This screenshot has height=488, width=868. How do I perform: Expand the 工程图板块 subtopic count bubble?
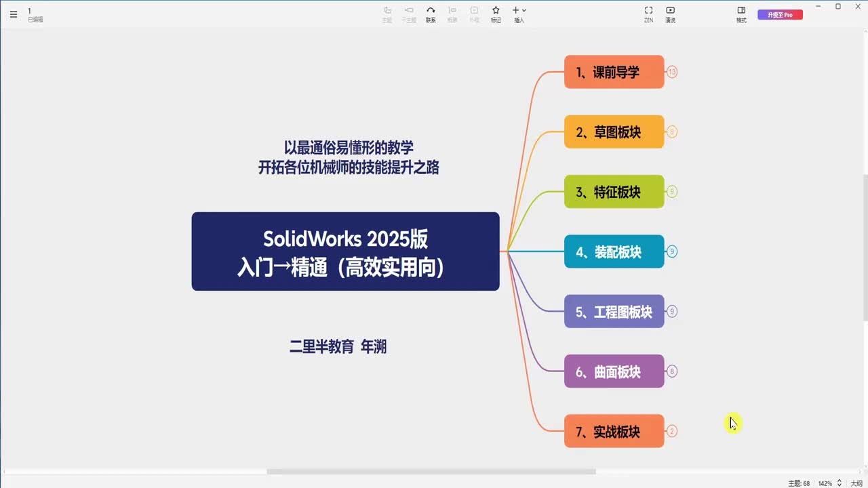coord(672,312)
